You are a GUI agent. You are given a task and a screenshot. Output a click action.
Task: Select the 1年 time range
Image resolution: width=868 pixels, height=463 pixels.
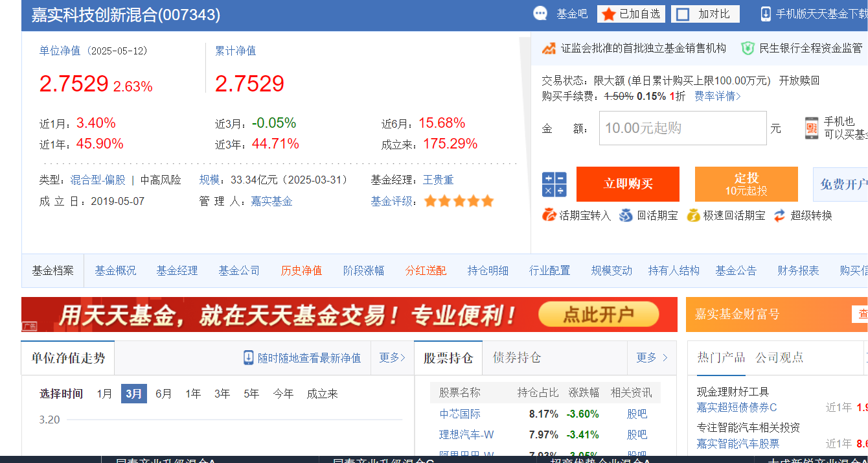[193, 394]
